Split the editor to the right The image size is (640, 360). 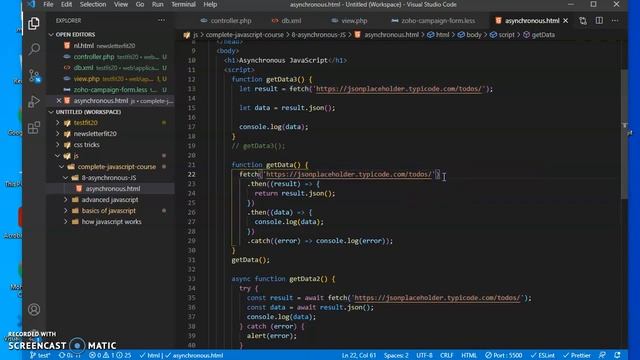[599, 20]
